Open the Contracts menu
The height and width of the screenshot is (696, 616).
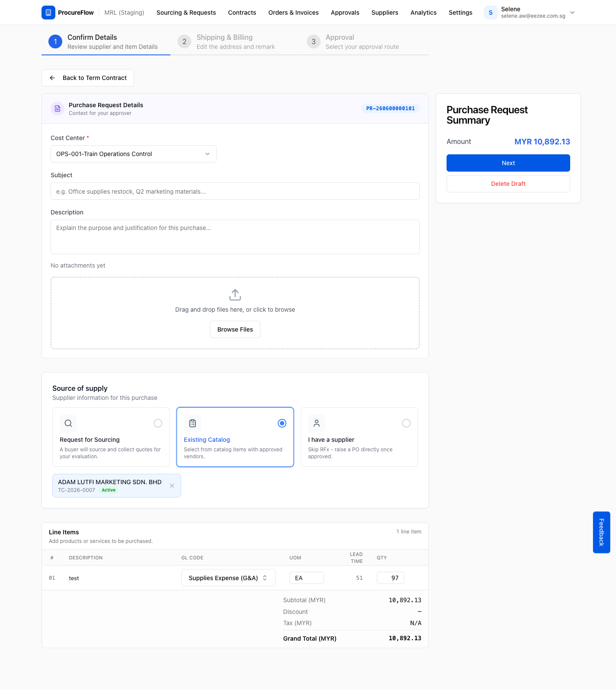coord(242,13)
